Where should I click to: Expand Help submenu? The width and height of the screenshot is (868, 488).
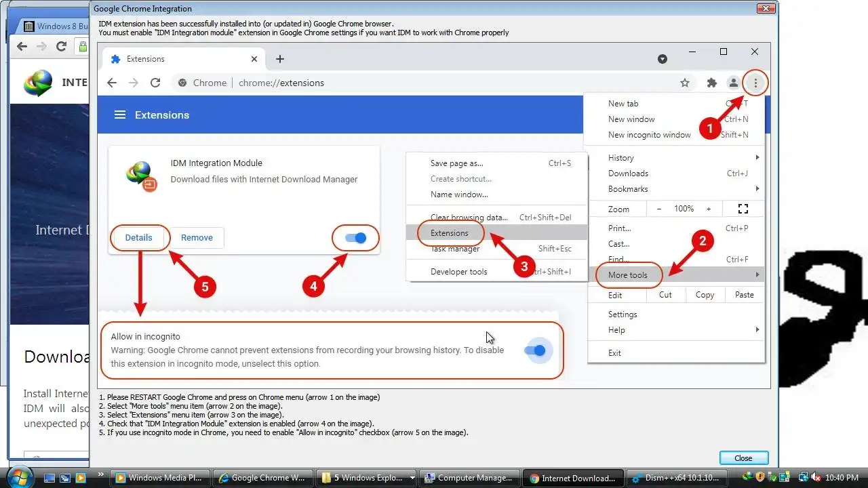click(x=675, y=329)
